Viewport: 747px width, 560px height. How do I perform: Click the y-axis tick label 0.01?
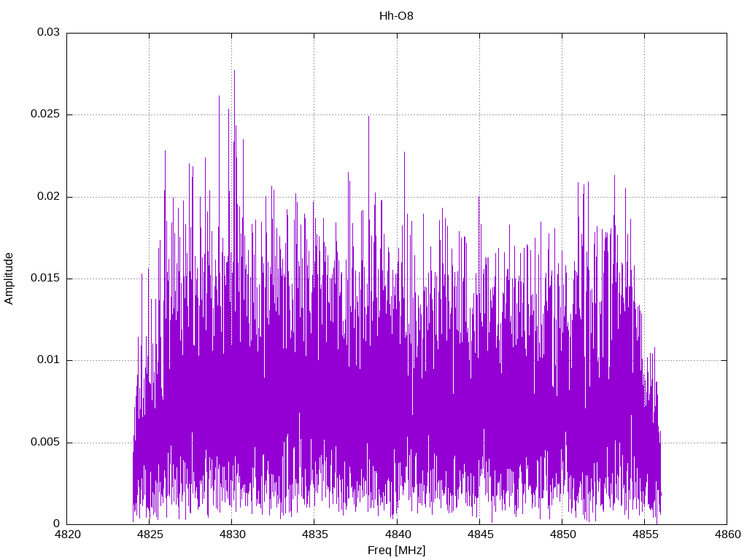48,360
